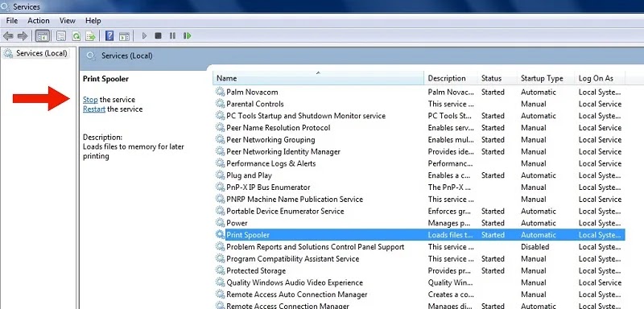Screen dimensions: 644x309
Task: Click the Print Spooler gear icon
Action: click(x=221, y=235)
